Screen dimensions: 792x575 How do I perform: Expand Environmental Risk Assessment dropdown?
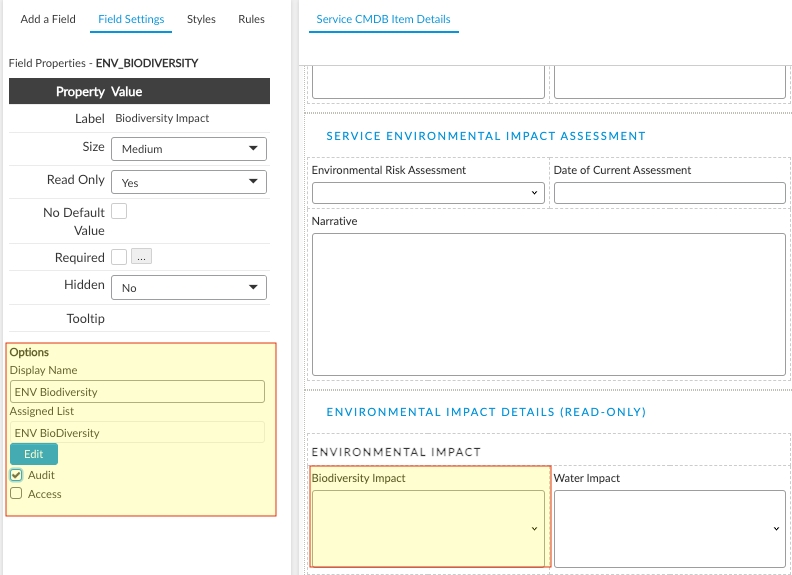pyautogui.click(x=428, y=193)
